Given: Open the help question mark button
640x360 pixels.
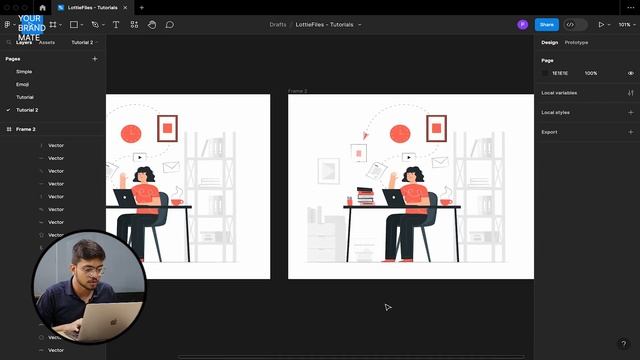Looking at the screenshot, I should (x=623, y=344).
